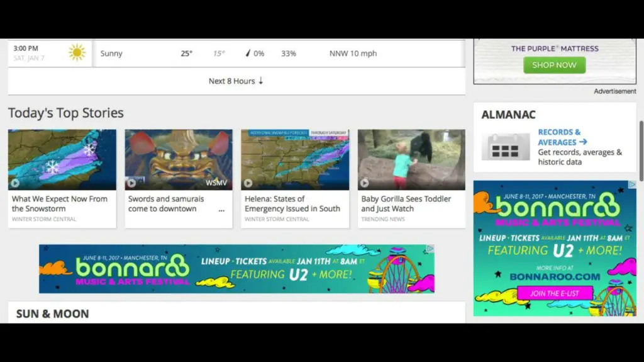
Task: Click the page vertical scrollbar thumb
Action: (x=641, y=151)
